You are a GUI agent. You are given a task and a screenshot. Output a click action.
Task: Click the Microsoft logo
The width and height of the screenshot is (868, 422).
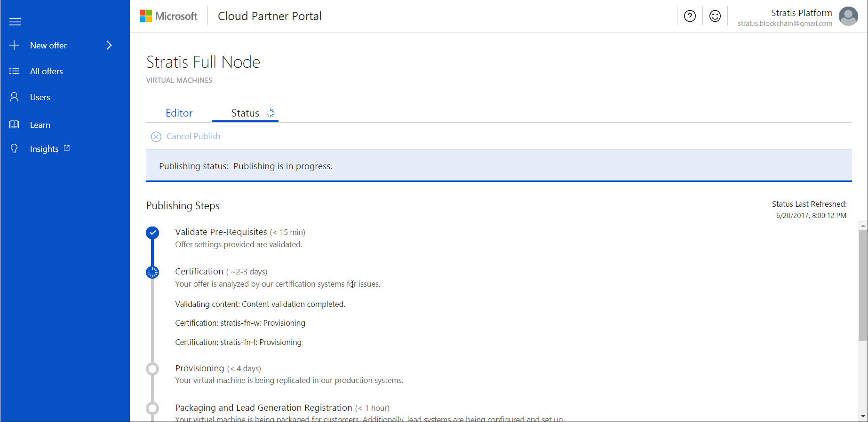coord(168,16)
